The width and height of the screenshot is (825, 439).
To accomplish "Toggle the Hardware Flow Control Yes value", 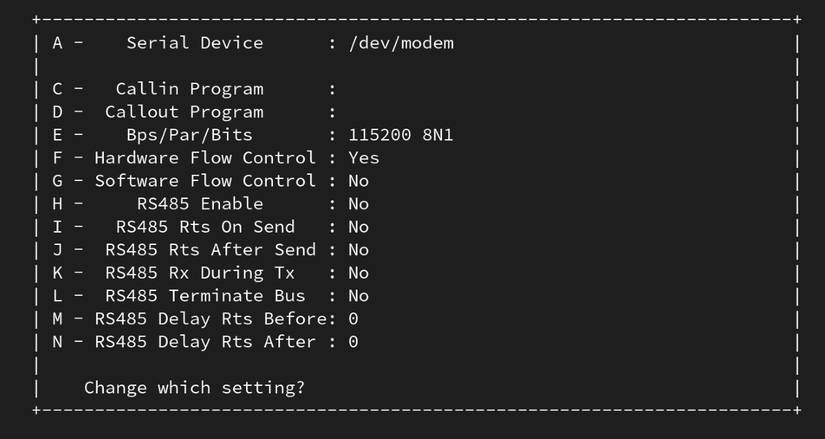I will pos(364,158).
